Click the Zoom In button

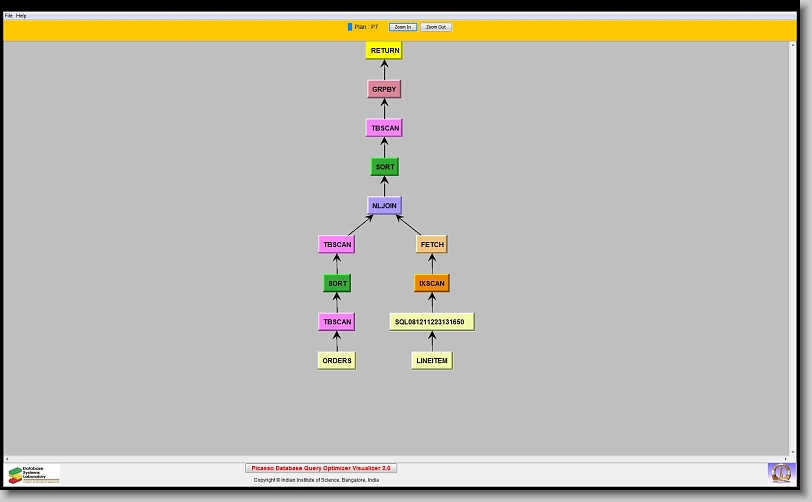click(x=402, y=27)
